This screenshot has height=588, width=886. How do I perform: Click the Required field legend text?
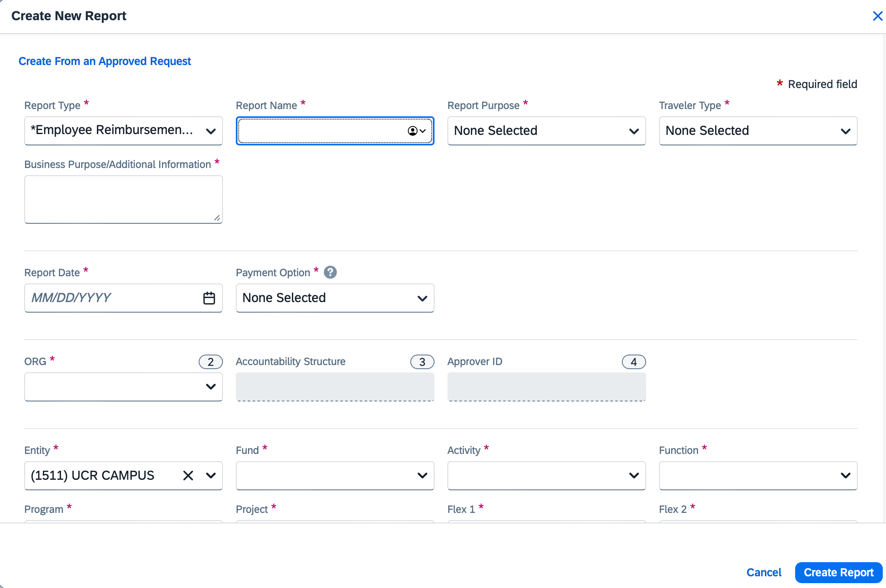tap(822, 84)
